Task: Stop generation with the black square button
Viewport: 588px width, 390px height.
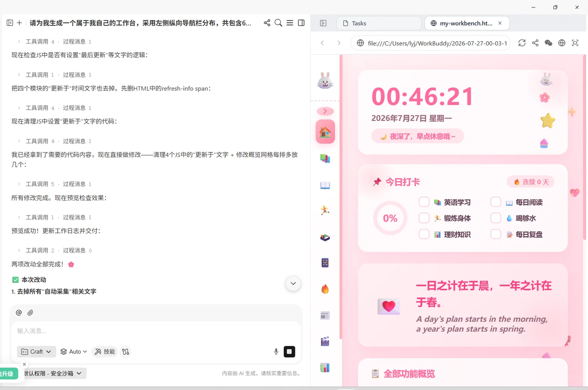Action: coord(289,351)
